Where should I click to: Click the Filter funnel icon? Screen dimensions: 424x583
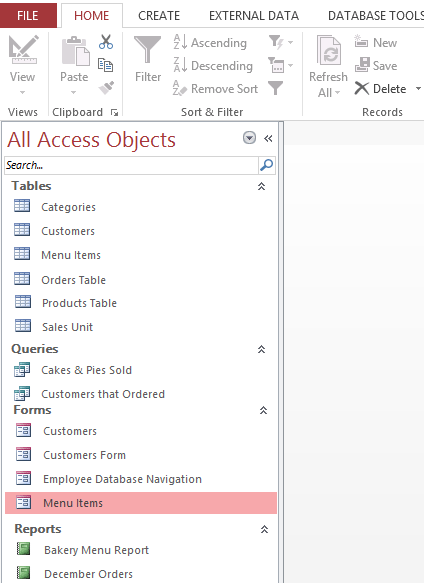(148, 49)
